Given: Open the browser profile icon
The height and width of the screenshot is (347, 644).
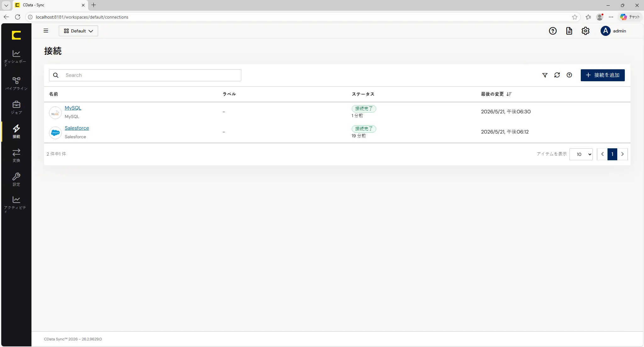Looking at the screenshot, I should coord(600,17).
